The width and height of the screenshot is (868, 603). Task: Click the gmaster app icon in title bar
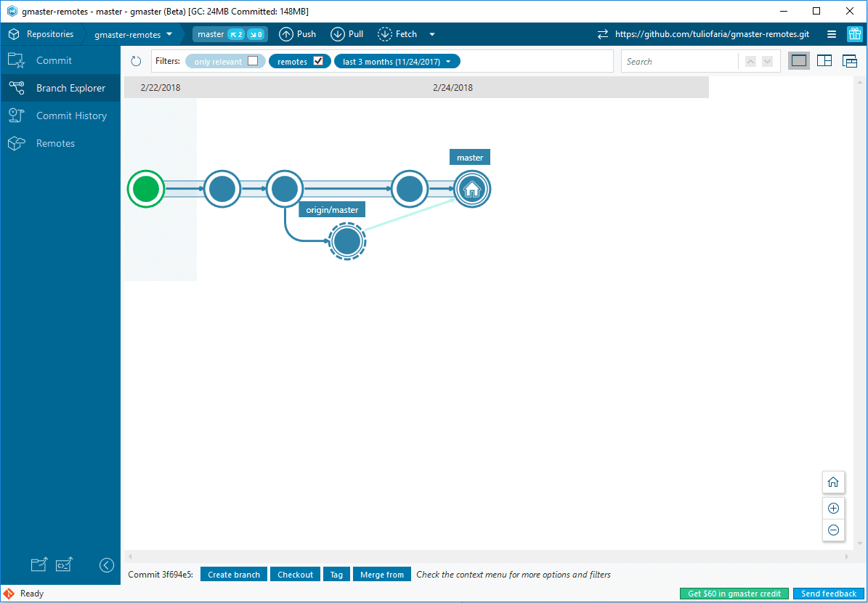tap(12, 11)
